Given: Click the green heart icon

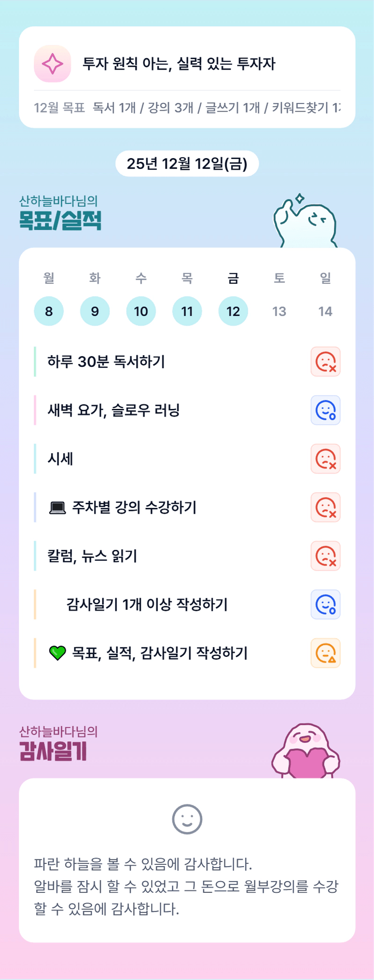Looking at the screenshot, I should pyautogui.click(x=57, y=653).
